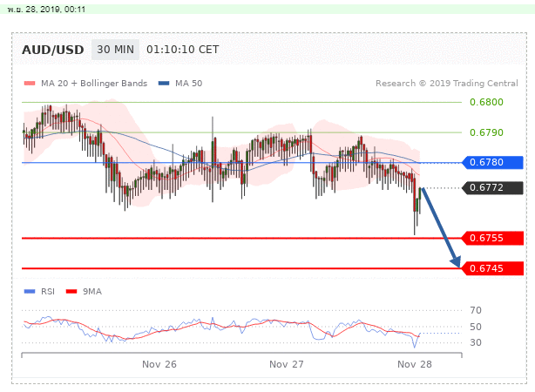Click the black 0.6772 current price tag

coord(492,187)
